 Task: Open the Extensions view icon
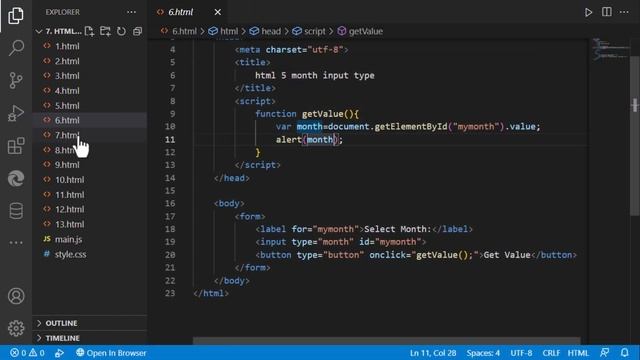[x=16, y=146]
